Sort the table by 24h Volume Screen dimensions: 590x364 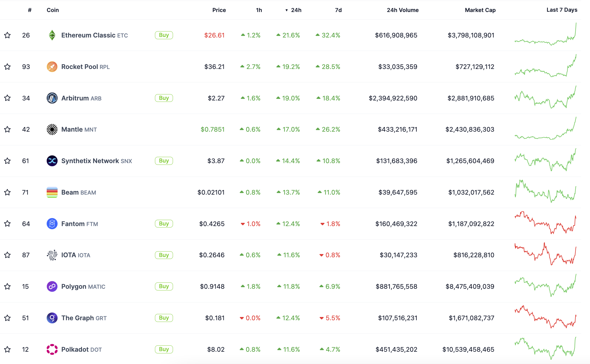(x=402, y=10)
